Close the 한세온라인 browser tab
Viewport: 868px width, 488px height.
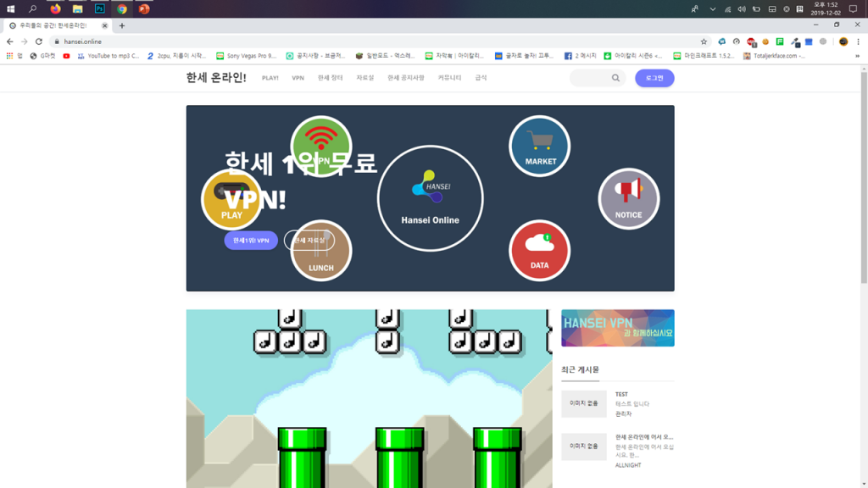[104, 25]
